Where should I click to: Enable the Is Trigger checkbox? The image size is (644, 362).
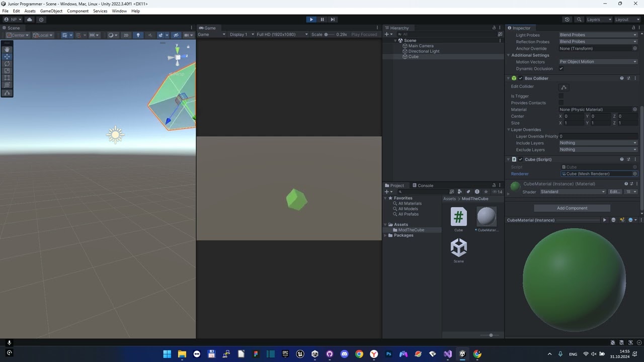pos(561,96)
